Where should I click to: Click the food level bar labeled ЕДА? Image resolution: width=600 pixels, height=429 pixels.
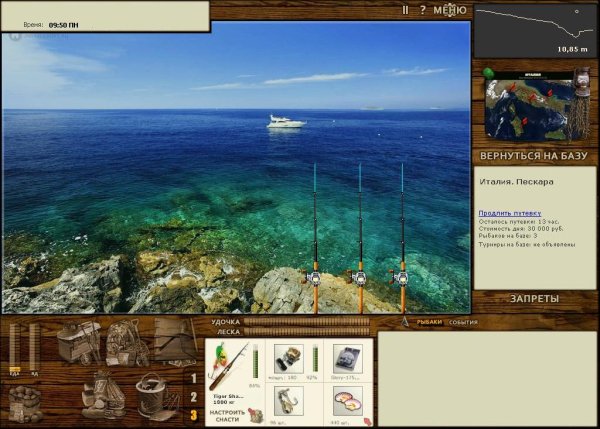pos(15,349)
